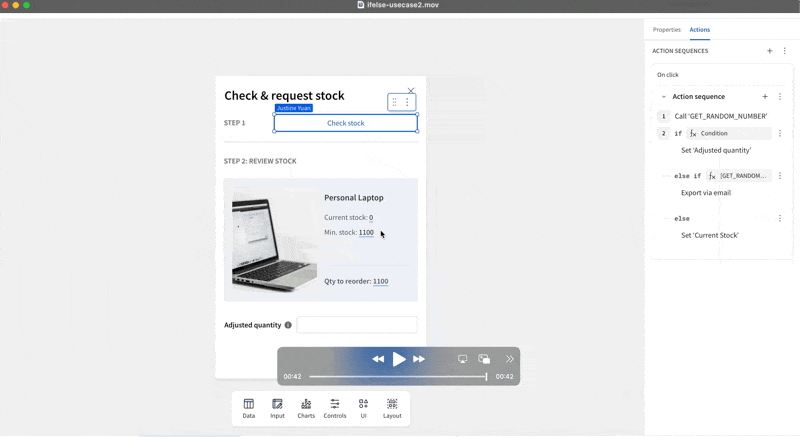The height and width of the screenshot is (437, 800).
Task: Click the fx icon in the if Condition
Action: tap(693, 133)
